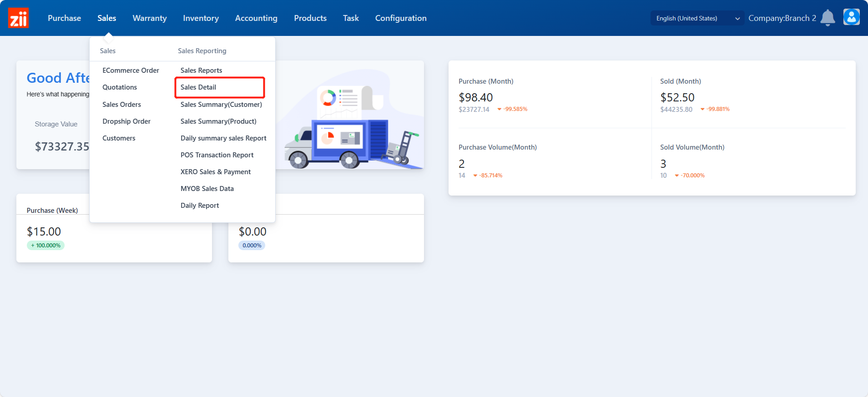
Task: Click the + 100.000% weekly badge
Action: click(45, 246)
